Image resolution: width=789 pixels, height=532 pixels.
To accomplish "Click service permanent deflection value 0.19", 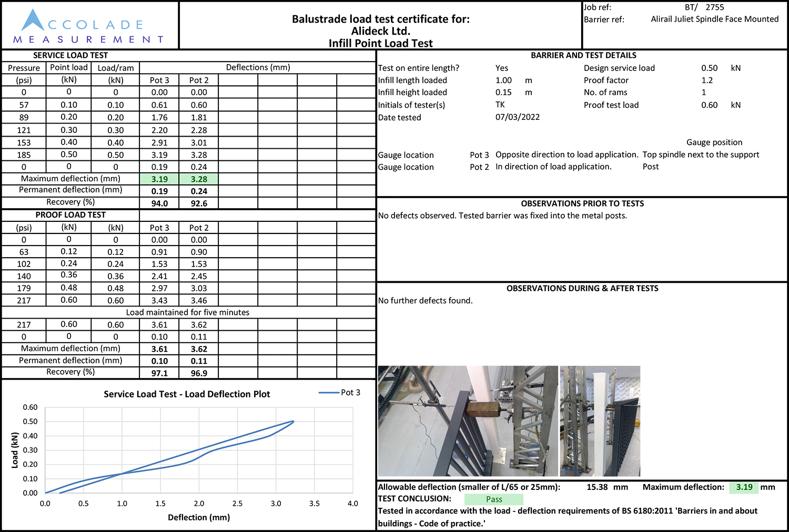I will click(x=159, y=191).
